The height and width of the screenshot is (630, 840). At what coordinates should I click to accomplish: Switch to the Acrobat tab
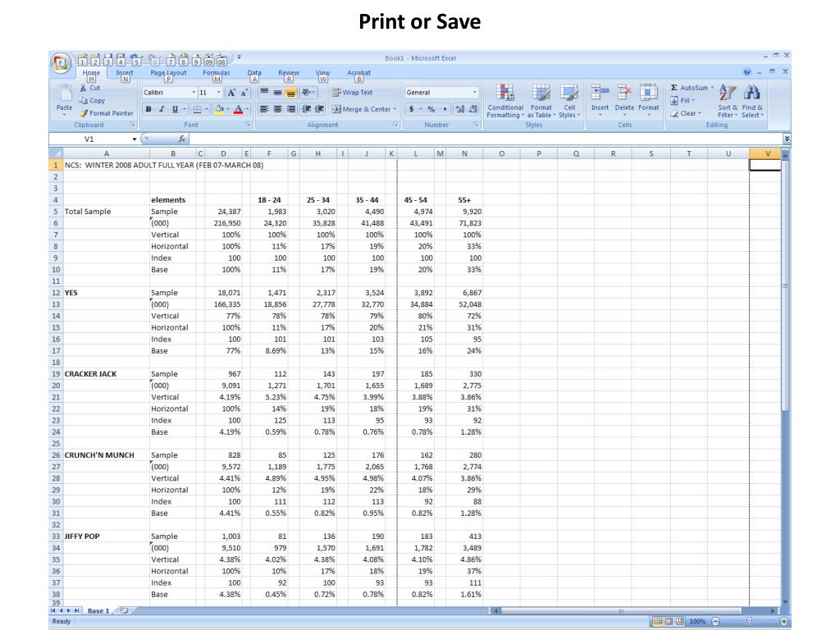coord(359,73)
